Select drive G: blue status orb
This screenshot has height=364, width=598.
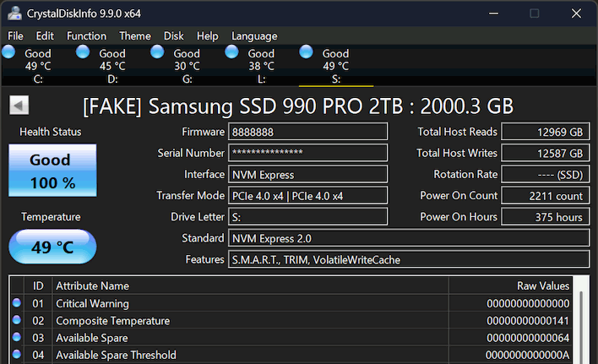pos(157,52)
